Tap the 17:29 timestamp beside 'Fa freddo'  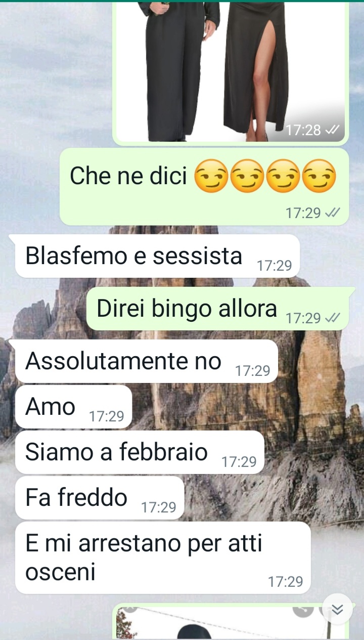158,507
